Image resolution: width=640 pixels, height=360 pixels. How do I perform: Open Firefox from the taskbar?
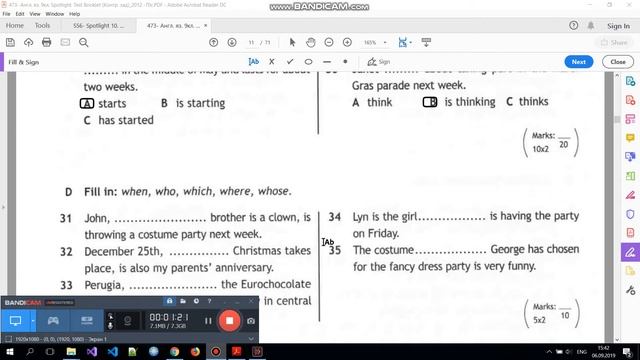[195, 351]
